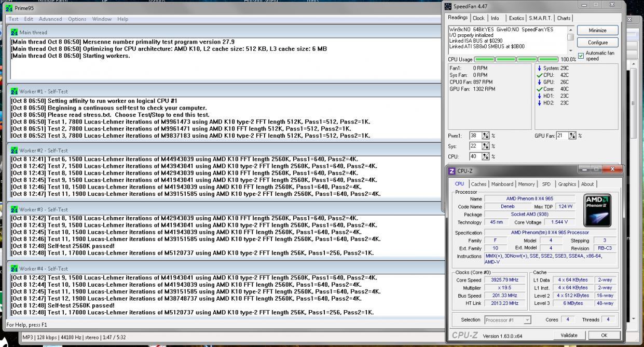Viewport: 644px width, 347px height.
Task: Click the first CPU Usage bar segment
Action: [484, 60]
